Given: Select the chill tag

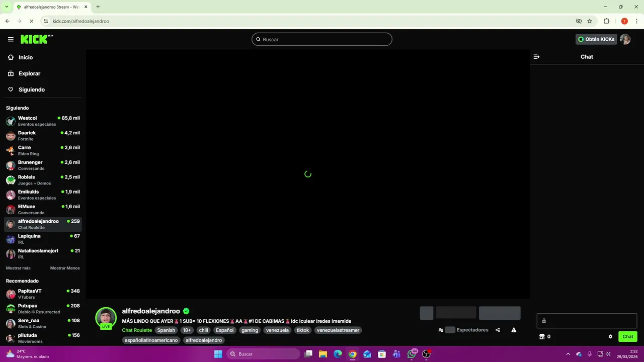Looking at the screenshot, I should (203, 330).
